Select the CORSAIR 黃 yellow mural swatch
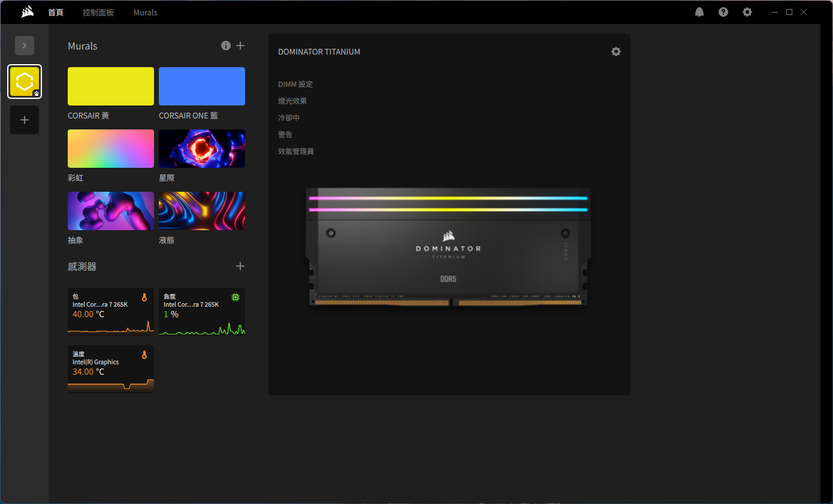The height and width of the screenshot is (504, 833). click(x=111, y=86)
